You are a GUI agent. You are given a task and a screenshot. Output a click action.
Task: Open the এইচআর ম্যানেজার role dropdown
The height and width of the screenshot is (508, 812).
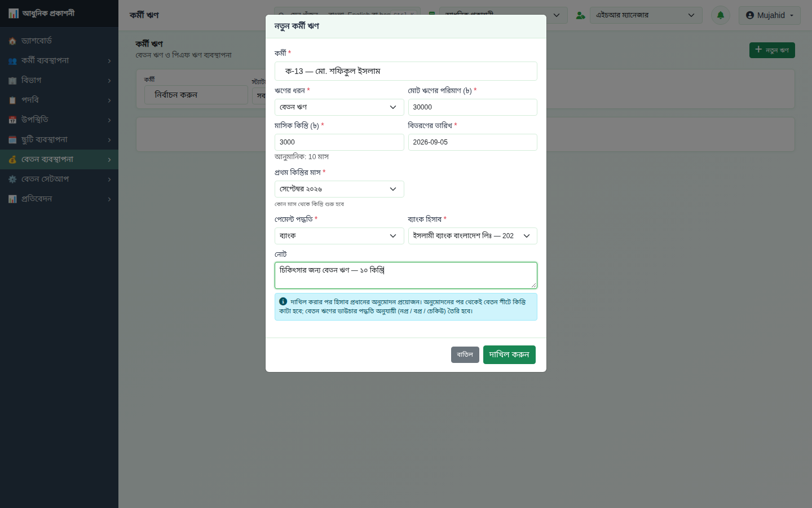pos(646,15)
